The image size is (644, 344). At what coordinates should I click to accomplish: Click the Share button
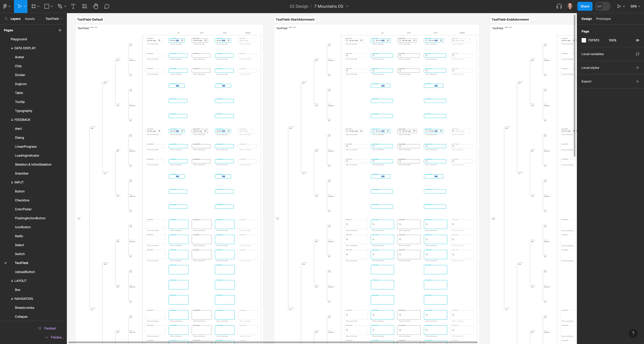(585, 6)
